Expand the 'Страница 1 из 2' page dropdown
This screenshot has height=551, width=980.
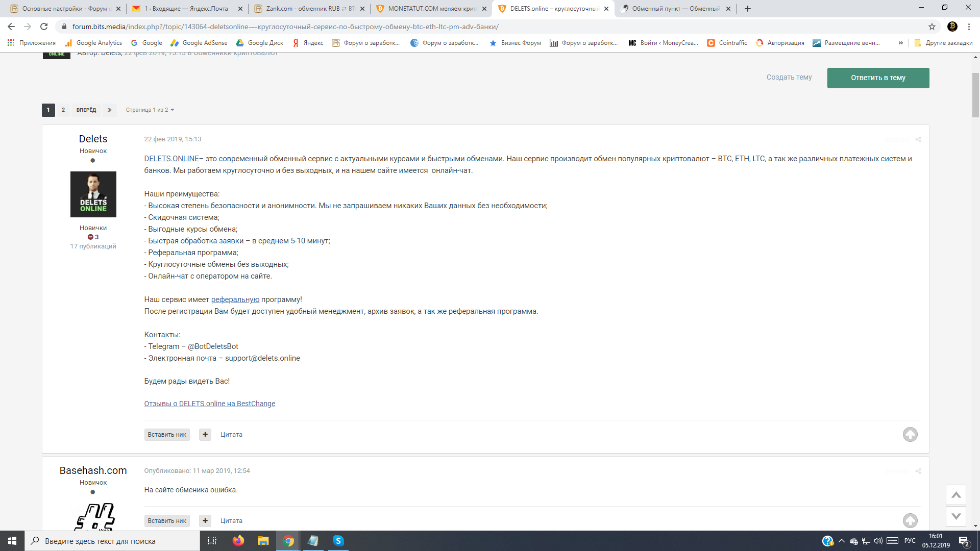coord(150,110)
